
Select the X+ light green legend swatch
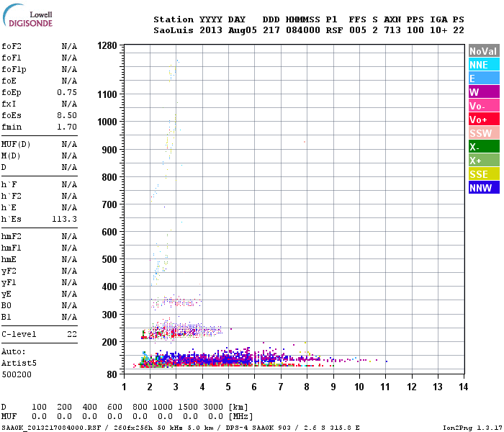[484, 161]
